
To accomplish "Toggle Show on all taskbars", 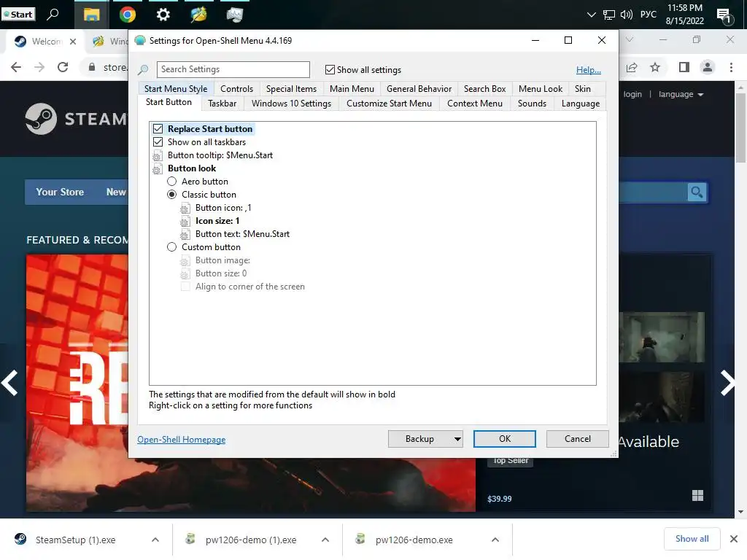I will point(158,142).
